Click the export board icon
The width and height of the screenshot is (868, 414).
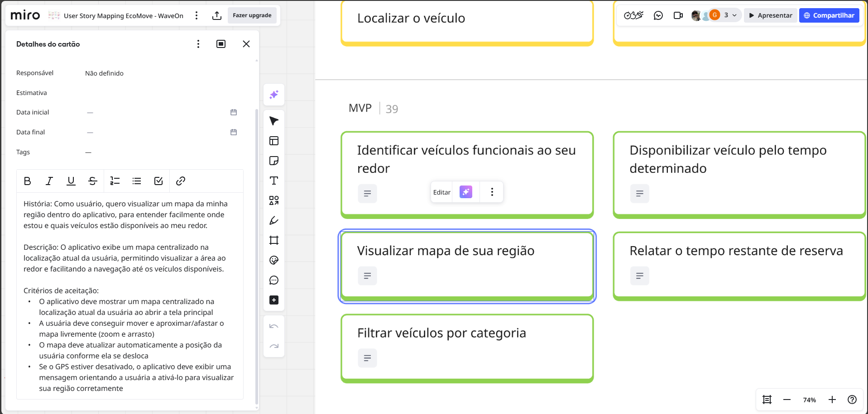click(x=217, y=15)
